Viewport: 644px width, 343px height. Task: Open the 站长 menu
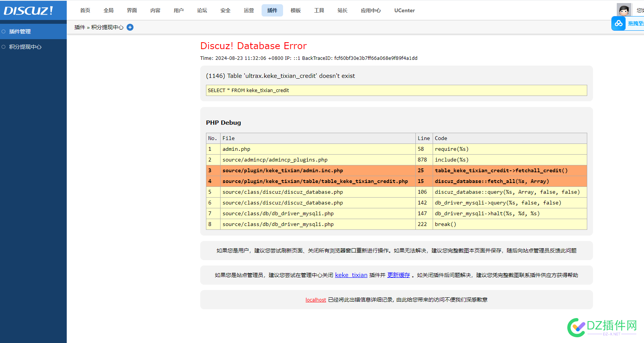[343, 10]
